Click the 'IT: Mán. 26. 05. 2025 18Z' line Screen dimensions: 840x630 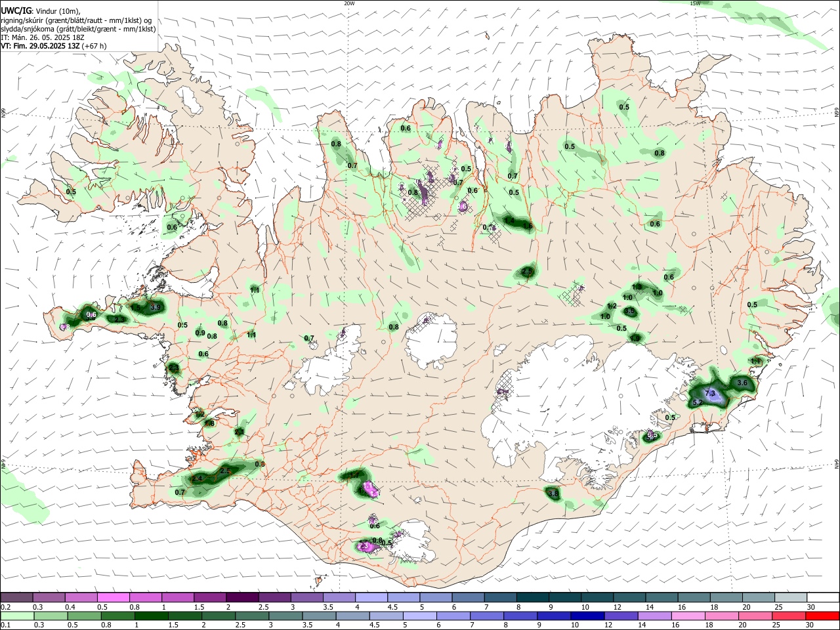point(43,37)
